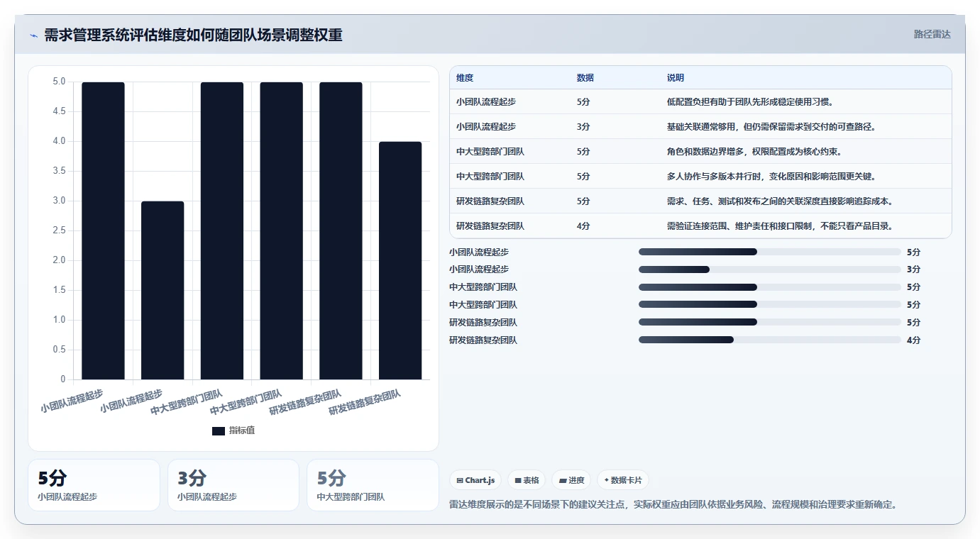This screenshot has height=539, width=980.
Task: Select the cell 多人协作与多版本并行时，变化原因和影响范围更关键。
Action: [x=771, y=177]
